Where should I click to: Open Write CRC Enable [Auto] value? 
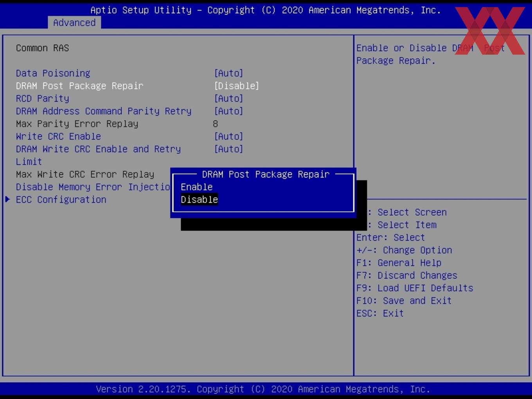pyautogui.click(x=228, y=136)
